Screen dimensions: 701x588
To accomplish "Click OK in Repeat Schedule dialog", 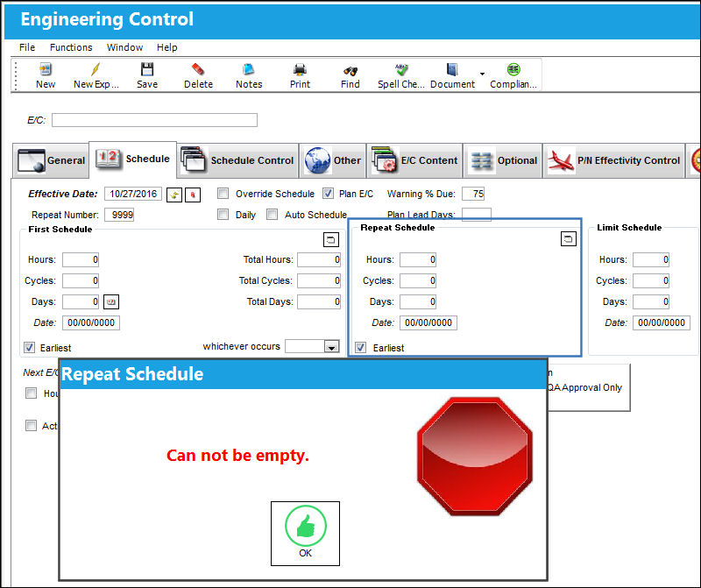I will pos(305,534).
